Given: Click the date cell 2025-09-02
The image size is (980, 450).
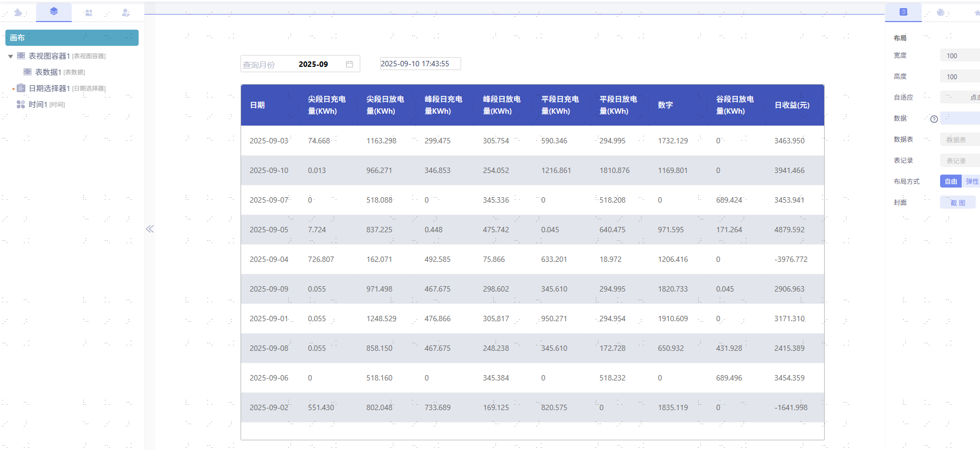Looking at the screenshot, I should [x=269, y=407].
